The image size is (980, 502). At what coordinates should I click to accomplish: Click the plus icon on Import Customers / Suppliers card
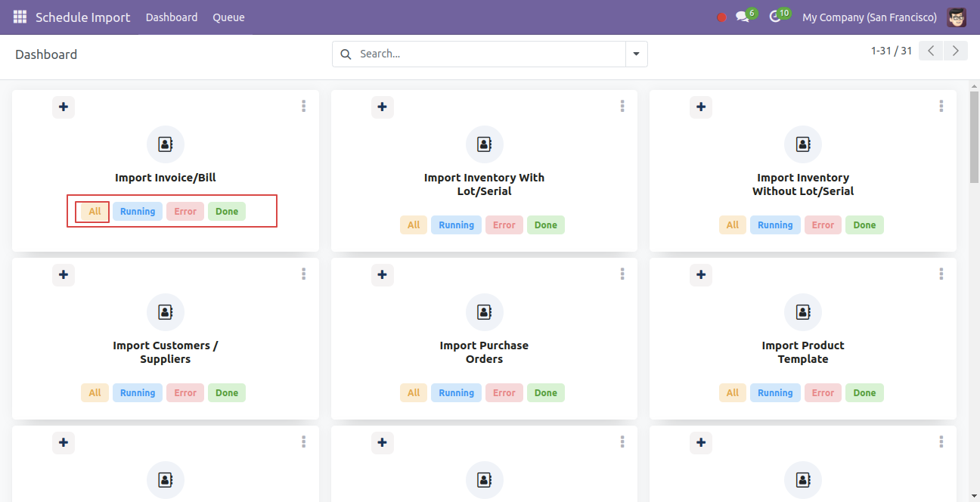coord(64,275)
